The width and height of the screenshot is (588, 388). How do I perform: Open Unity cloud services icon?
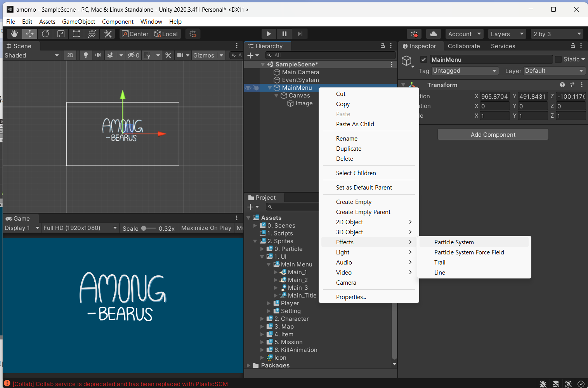[434, 34]
